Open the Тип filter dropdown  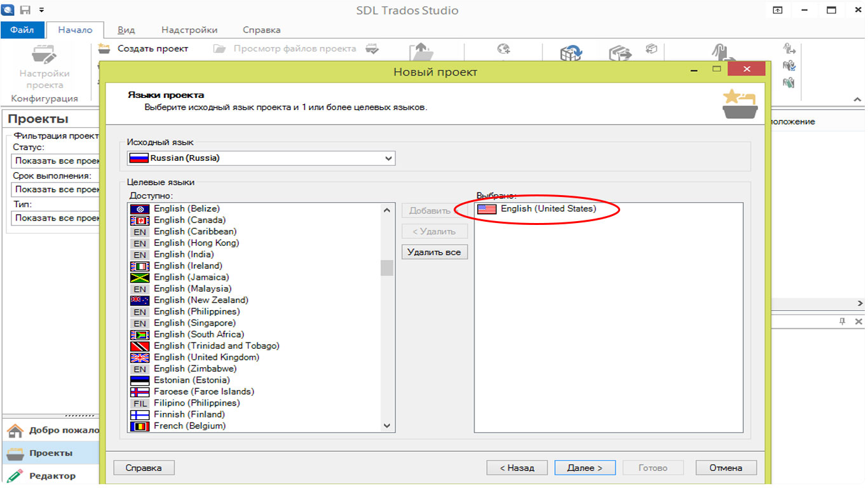coord(56,218)
